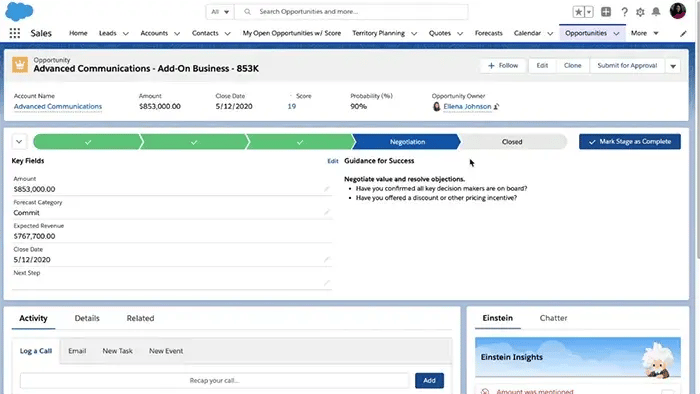
Task: Open the App Launcher grid icon
Action: coord(15,33)
